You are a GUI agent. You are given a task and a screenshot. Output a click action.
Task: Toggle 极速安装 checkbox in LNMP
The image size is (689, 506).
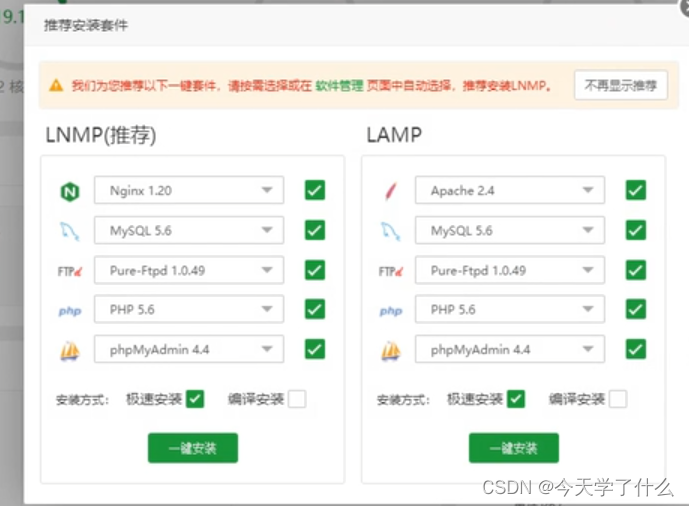pos(195,399)
